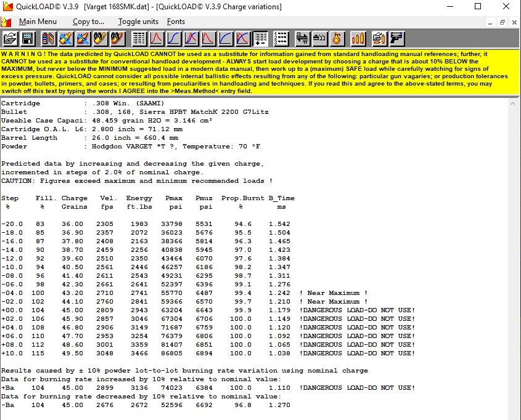521x420 pixels.
Task: Open the Fonts menu
Action: pyautogui.click(x=176, y=22)
